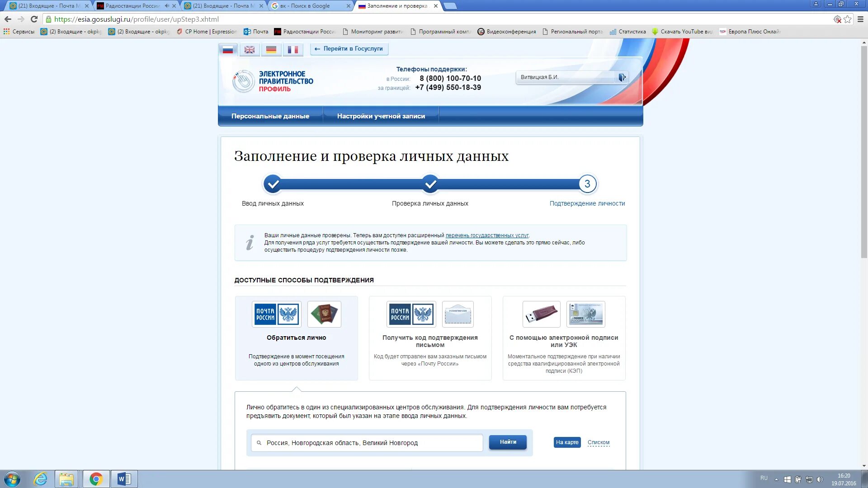Image resolution: width=868 pixels, height=488 pixels.
Task: Click the Найти search button
Action: point(508,442)
